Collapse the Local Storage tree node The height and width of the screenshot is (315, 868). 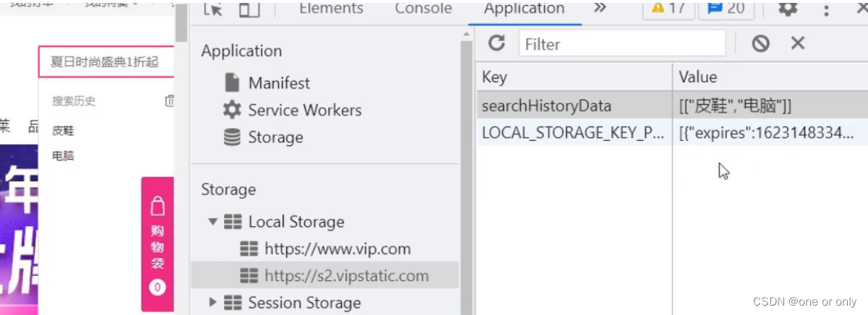click(212, 222)
